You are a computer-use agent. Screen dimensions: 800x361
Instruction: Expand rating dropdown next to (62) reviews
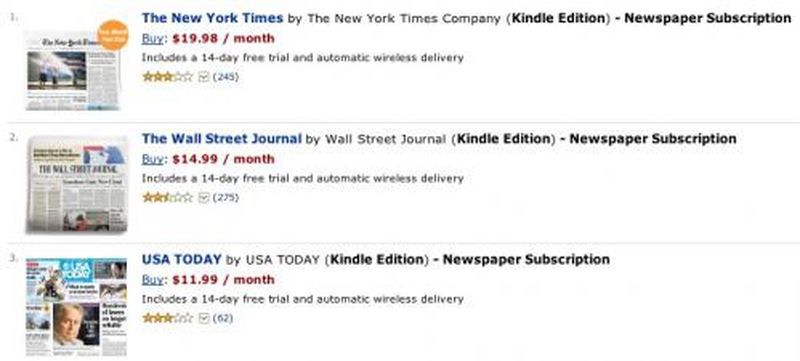coord(204,318)
